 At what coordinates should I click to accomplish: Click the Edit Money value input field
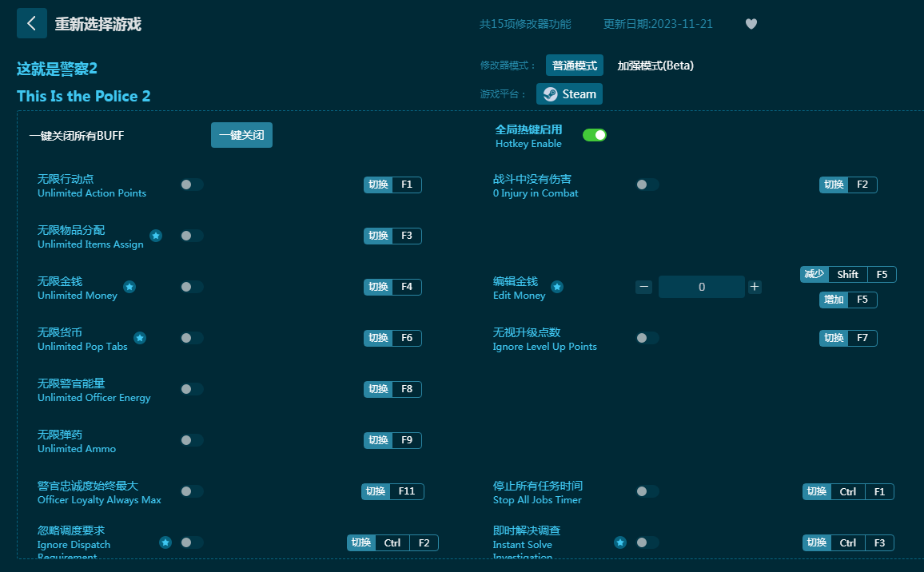click(x=701, y=287)
